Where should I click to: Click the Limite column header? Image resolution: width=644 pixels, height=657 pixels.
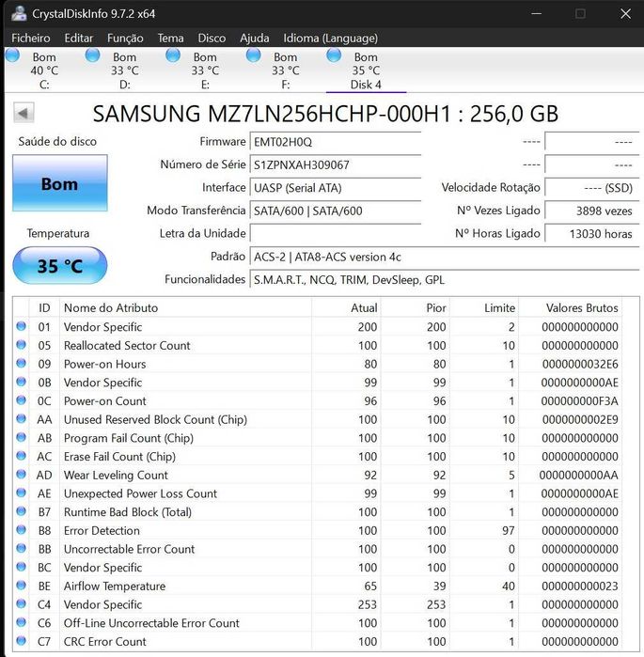tap(484, 307)
